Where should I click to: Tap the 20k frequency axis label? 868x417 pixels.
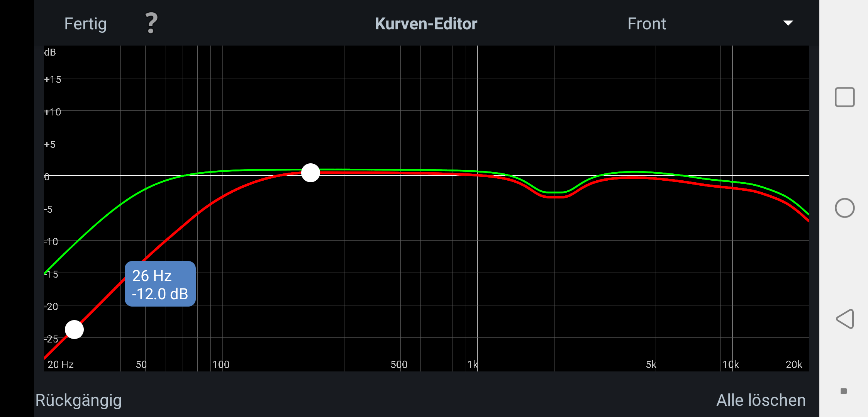tap(794, 364)
